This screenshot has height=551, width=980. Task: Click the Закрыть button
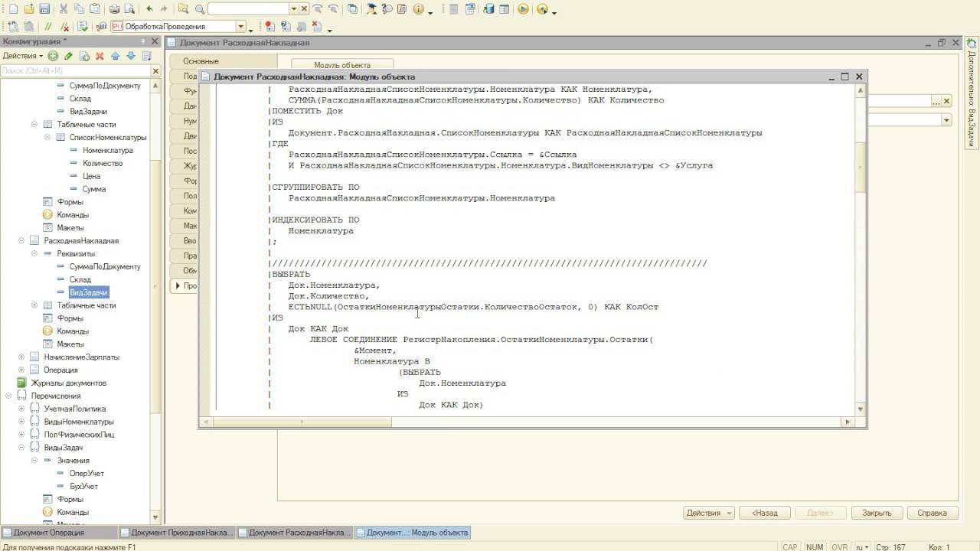(x=877, y=513)
